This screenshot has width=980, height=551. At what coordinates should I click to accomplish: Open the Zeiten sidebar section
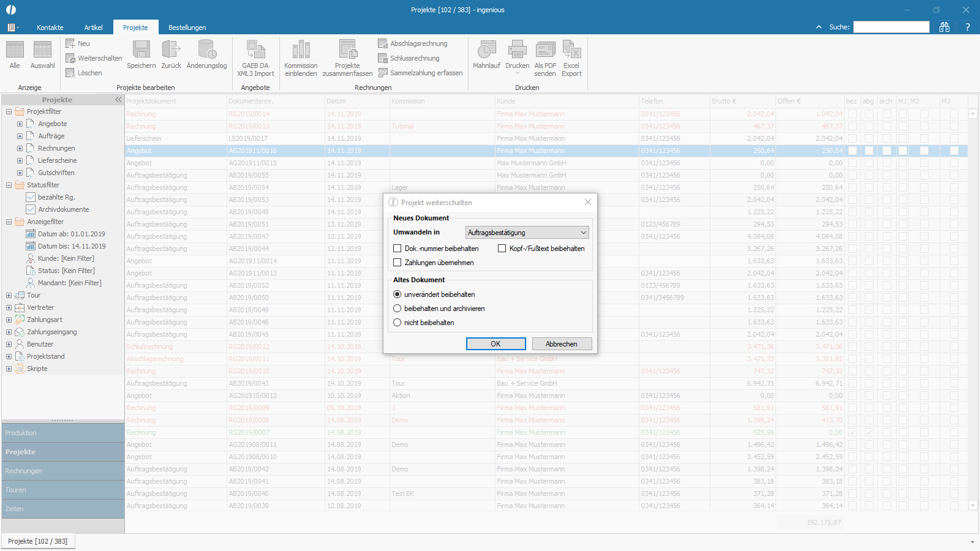click(63, 509)
